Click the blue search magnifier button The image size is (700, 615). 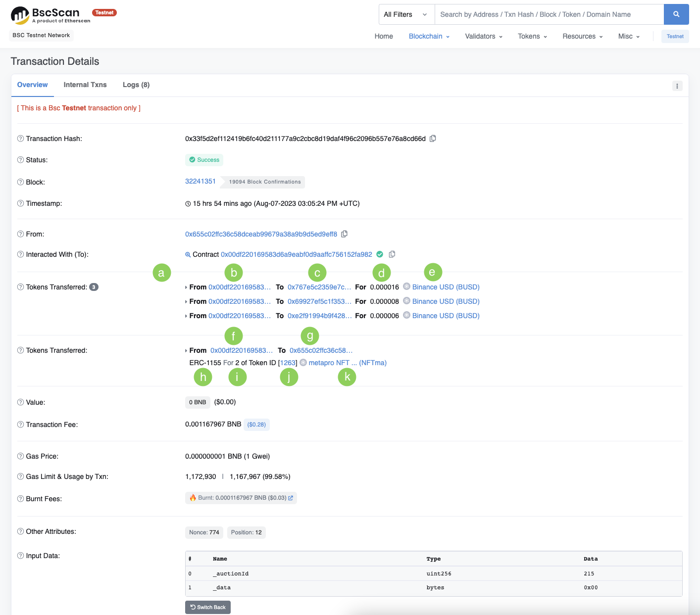click(x=676, y=14)
